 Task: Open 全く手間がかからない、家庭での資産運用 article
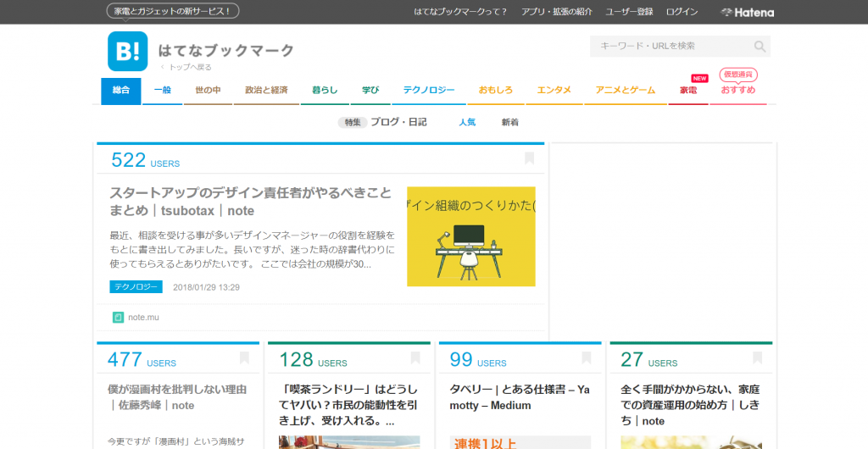click(x=690, y=405)
